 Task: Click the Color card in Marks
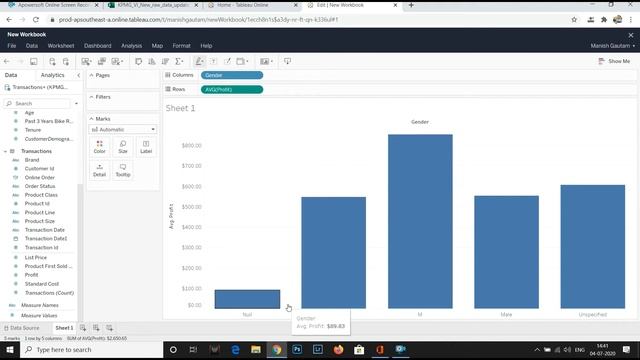(100, 147)
